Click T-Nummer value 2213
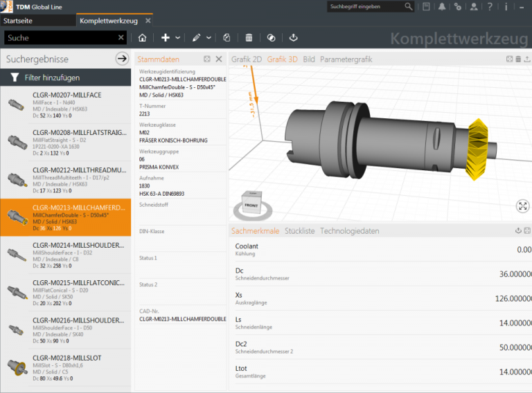Viewport: 532px width, 393px height. (x=144, y=114)
